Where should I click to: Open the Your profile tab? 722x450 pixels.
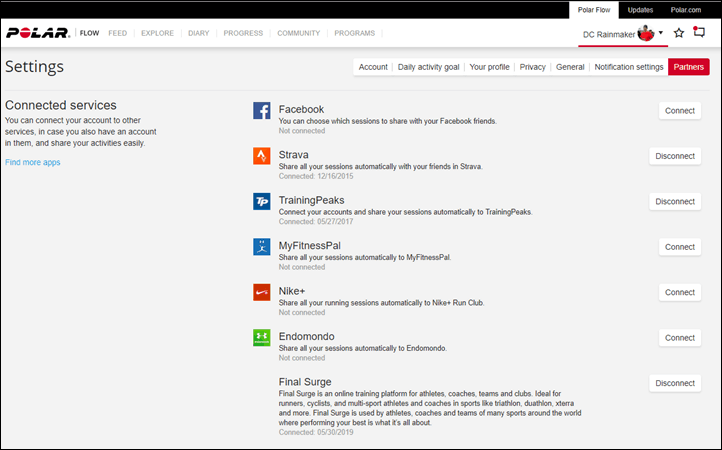(489, 67)
